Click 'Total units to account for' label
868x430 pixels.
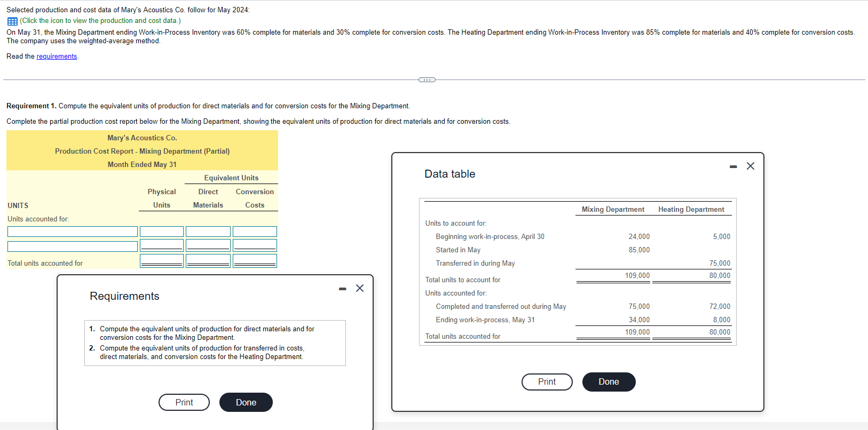463,280
